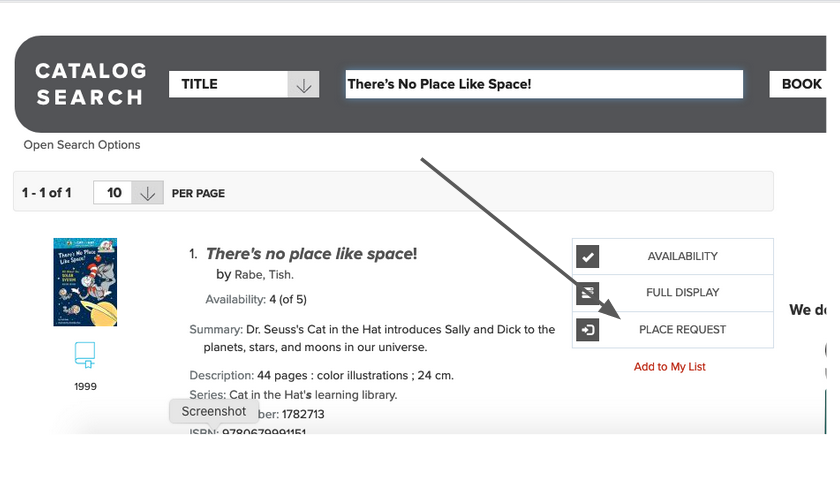Click the number 1782713
This screenshot has width=840, height=477.
[303, 414]
